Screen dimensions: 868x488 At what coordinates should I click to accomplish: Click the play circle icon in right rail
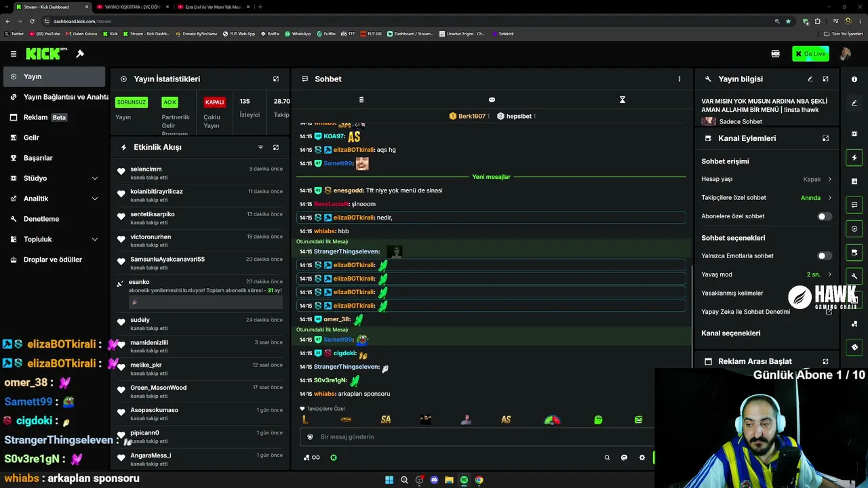(854, 229)
